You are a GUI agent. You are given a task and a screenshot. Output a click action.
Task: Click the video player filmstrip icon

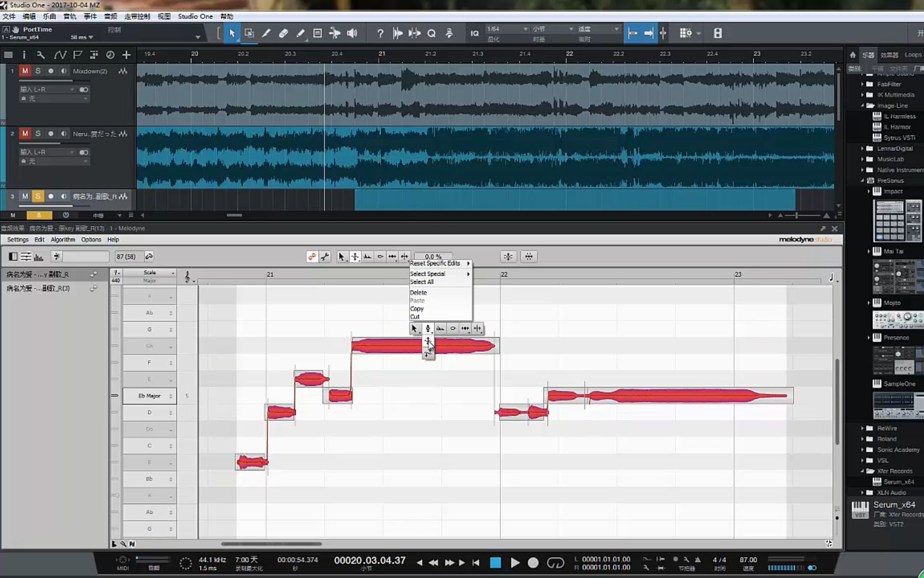coord(718,33)
